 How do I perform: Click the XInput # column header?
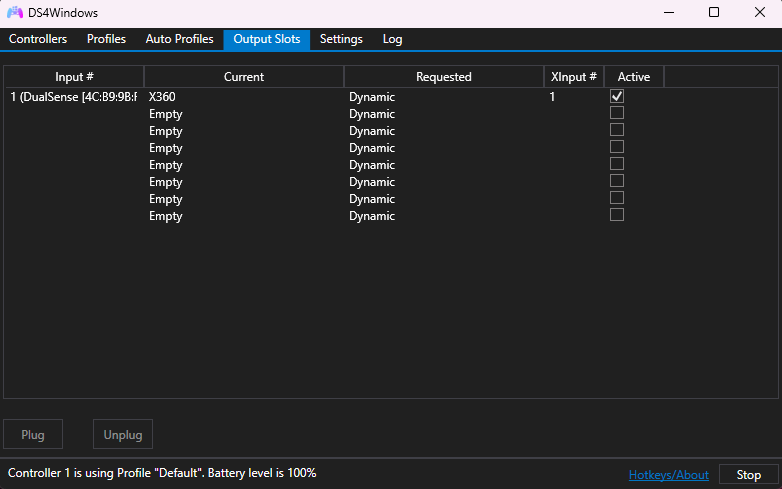pyautogui.click(x=574, y=77)
